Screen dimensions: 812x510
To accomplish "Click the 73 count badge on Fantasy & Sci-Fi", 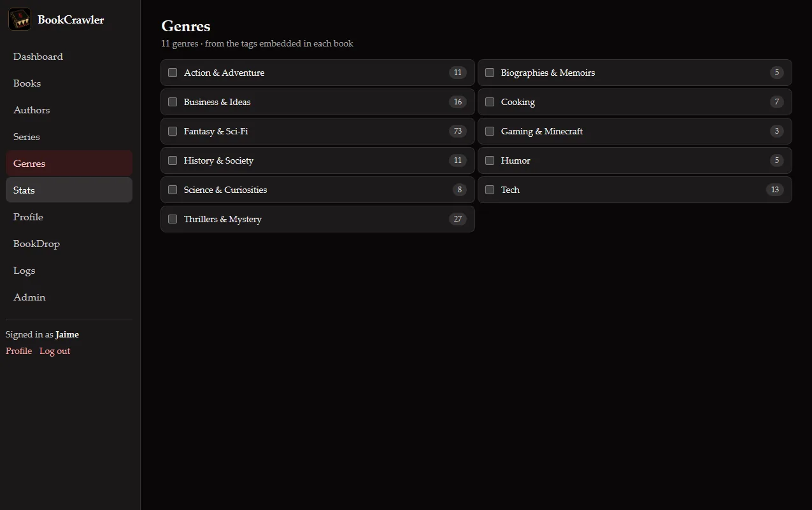I will 458,131.
